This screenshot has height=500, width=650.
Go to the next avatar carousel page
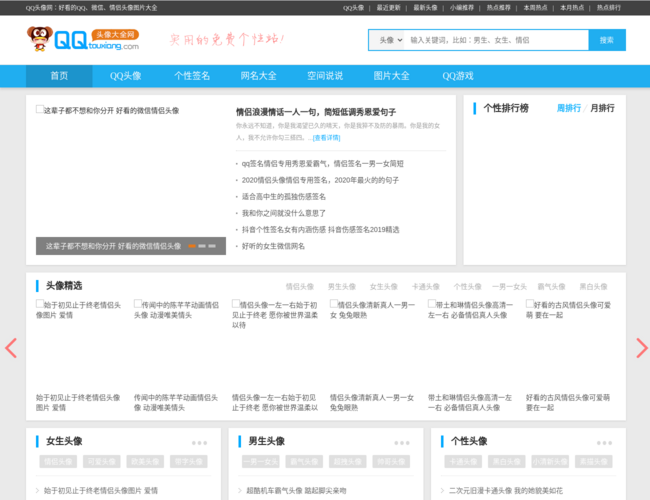coord(642,348)
